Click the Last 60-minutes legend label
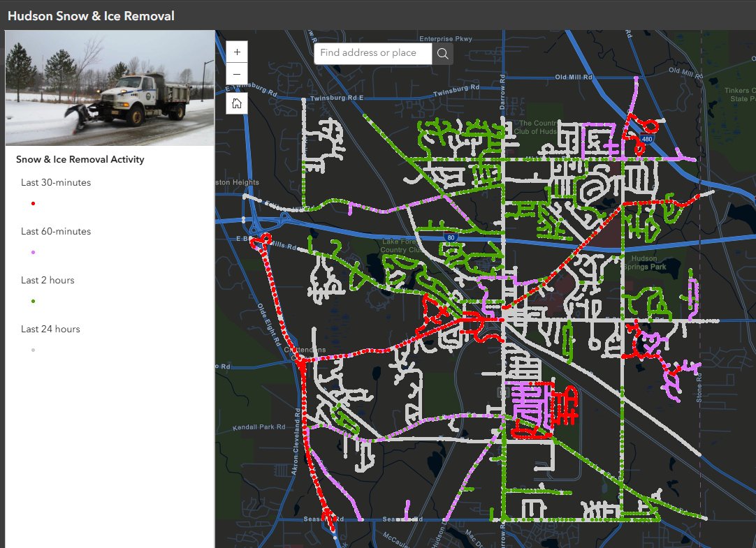This screenshot has height=548, width=756. point(56,231)
